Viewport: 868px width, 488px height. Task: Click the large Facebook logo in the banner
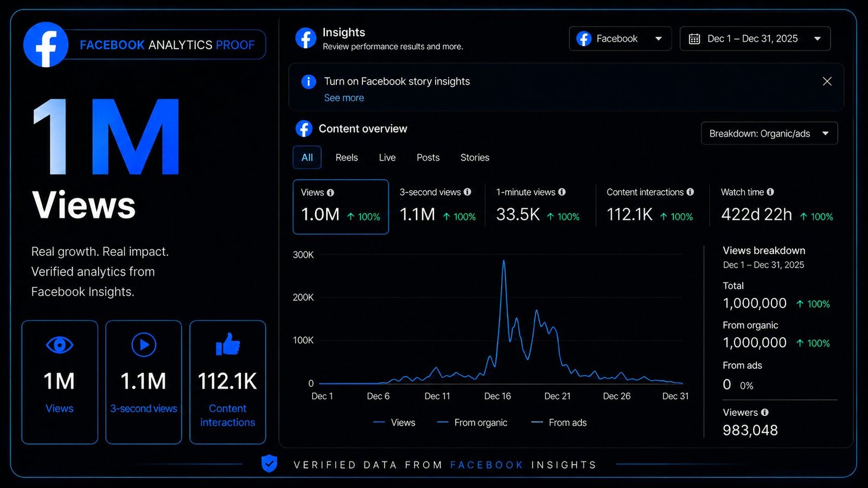(46, 44)
